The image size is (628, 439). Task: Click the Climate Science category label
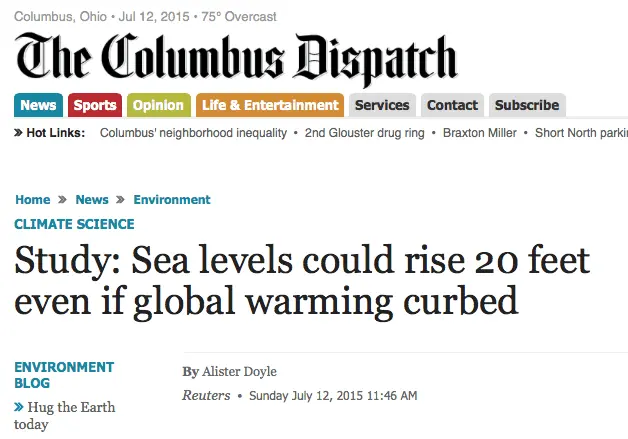pyautogui.click(x=74, y=224)
